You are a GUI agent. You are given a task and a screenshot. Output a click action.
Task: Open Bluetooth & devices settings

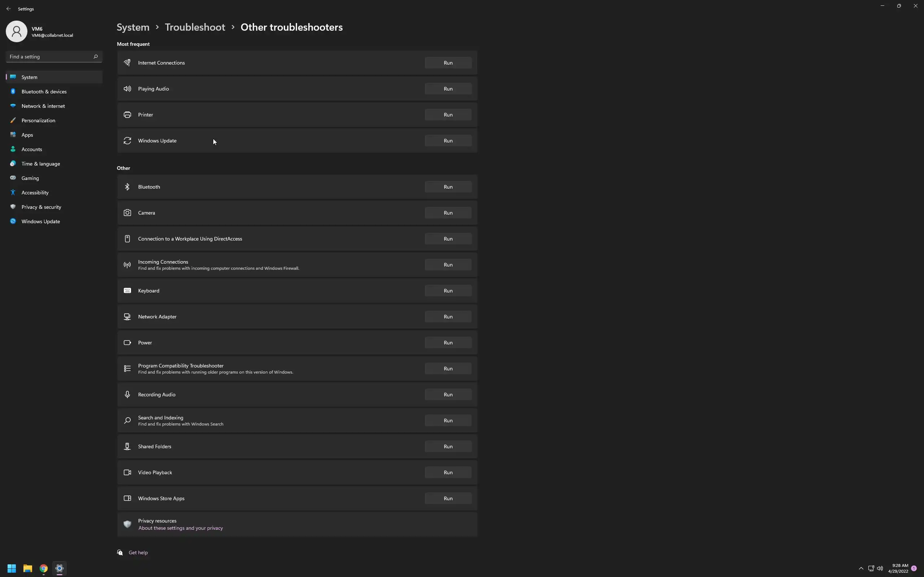44,92
